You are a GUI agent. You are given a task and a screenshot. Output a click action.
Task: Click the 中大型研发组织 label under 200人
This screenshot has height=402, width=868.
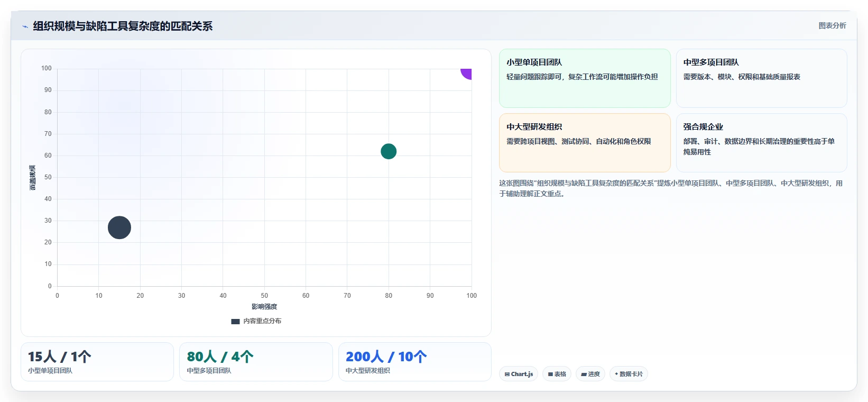coord(368,371)
